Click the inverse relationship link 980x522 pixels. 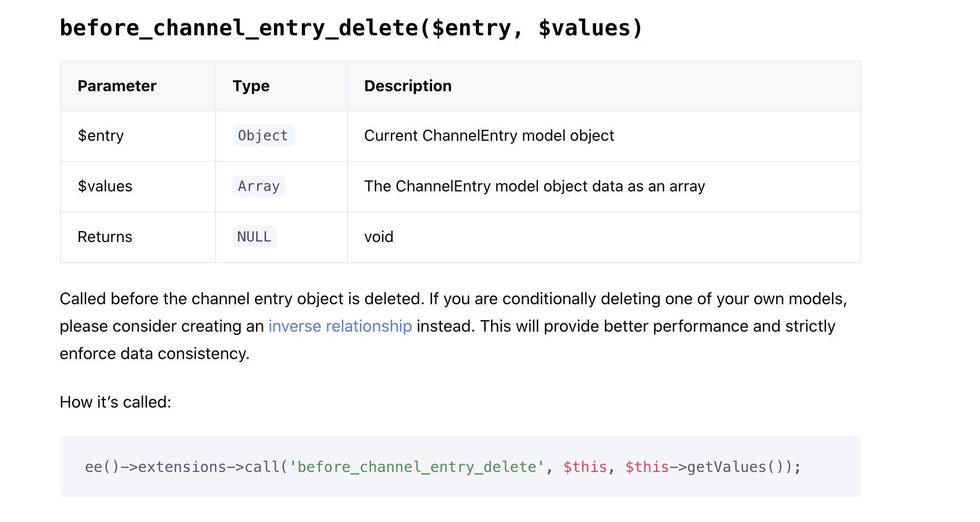340,326
